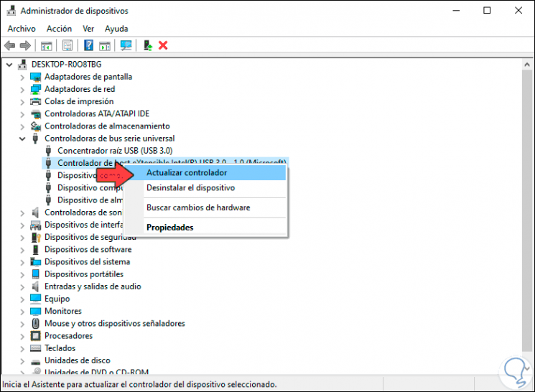This screenshot has height=392, width=535.
Task: Click the Teclados keyboard icon
Action: (x=35, y=348)
